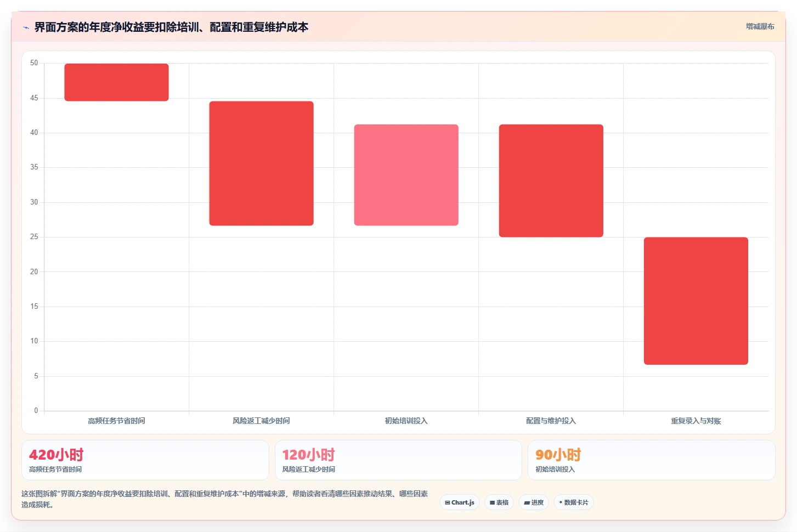Screen dimensions: 797x532
Task: Open the 120小时 data card
Action: 398,460
